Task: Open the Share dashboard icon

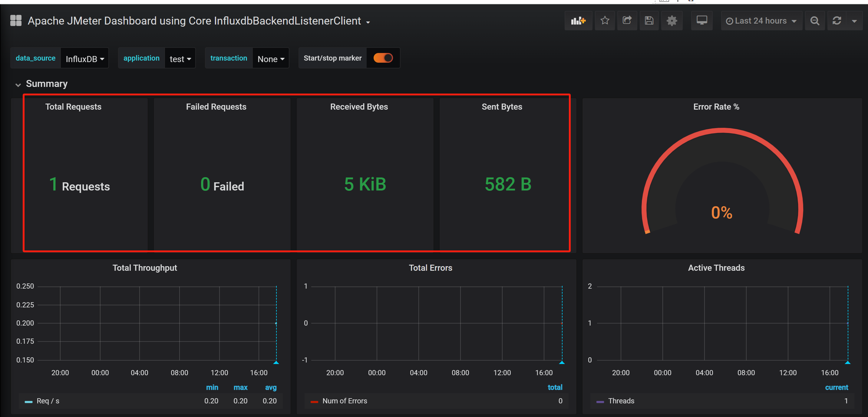Action: point(627,21)
